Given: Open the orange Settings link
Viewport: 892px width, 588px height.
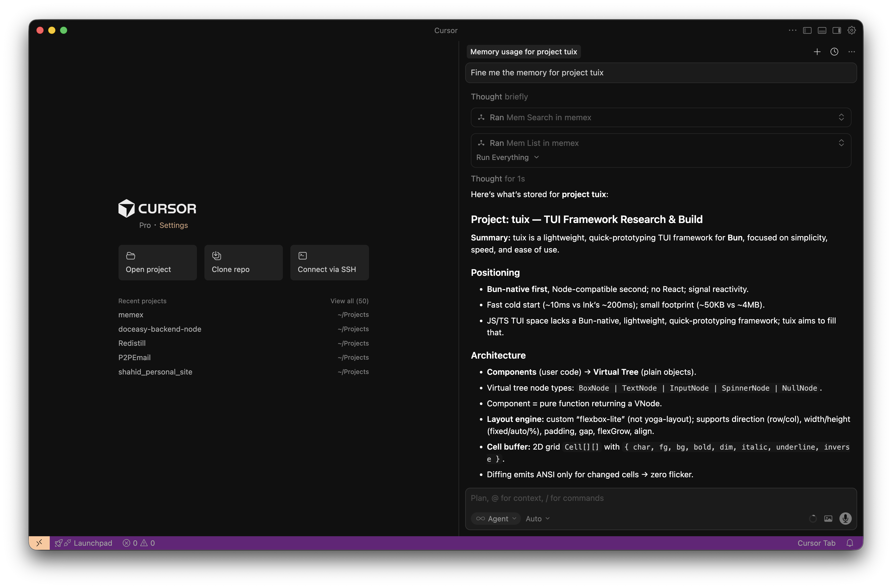Looking at the screenshot, I should click(x=173, y=225).
